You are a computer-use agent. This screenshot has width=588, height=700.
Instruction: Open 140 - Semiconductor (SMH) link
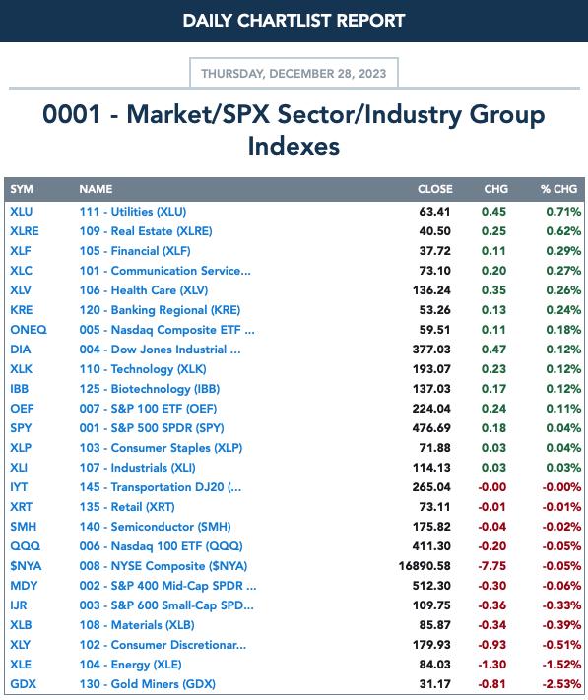click(x=155, y=527)
